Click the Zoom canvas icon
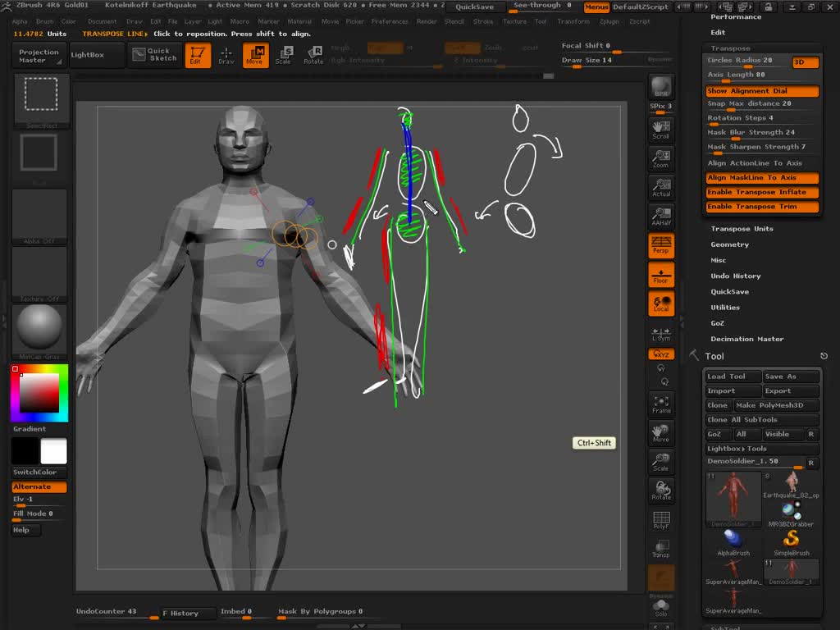The width and height of the screenshot is (840, 630). (x=661, y=158)
